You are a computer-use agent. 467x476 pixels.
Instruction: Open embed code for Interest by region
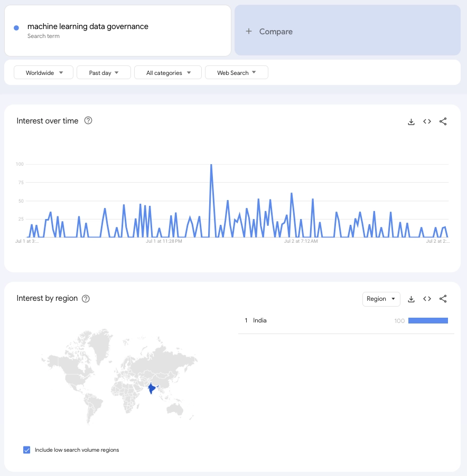pyautogui.click(x=427, y=299)
